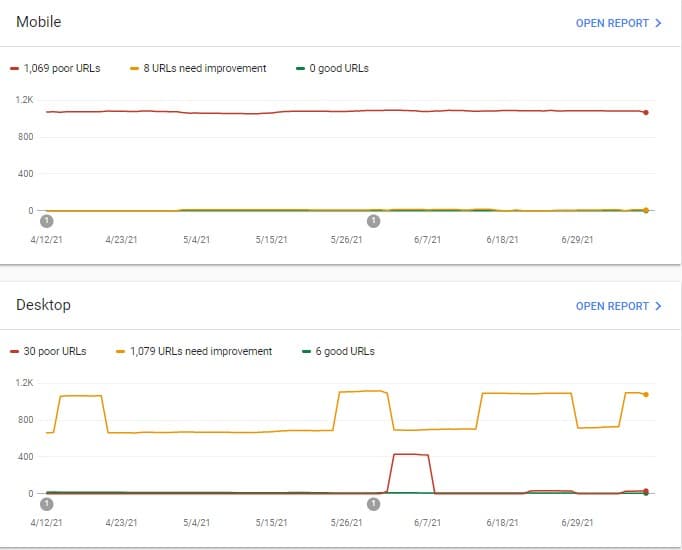
Task: Click annotation marker at 4/12/21 on Desktop chart
Action: (x=46, y=504)
